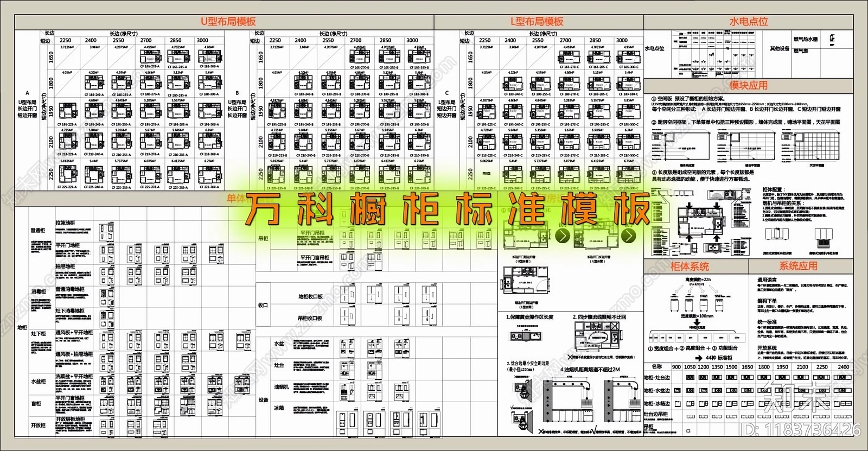Click the left green arrow button
Screen dimensions: 868x451
(x=563, y=236)
